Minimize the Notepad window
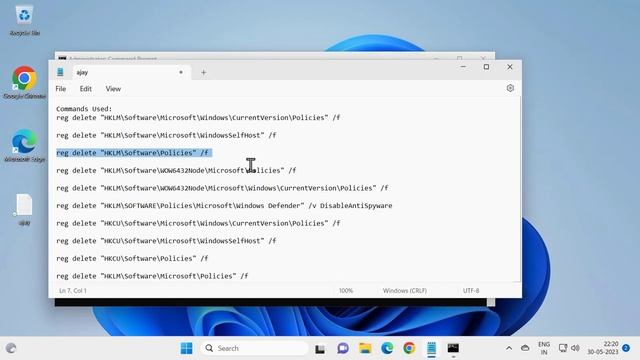 click(463, 67)
